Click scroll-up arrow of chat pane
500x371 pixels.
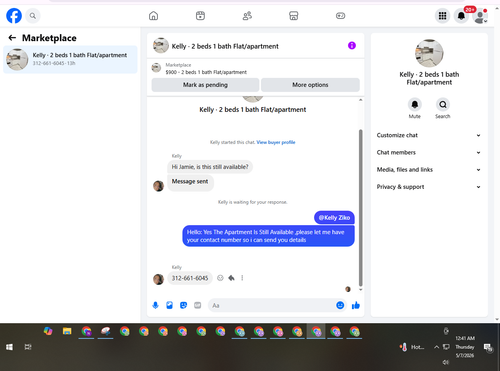[x=360, y=100]
